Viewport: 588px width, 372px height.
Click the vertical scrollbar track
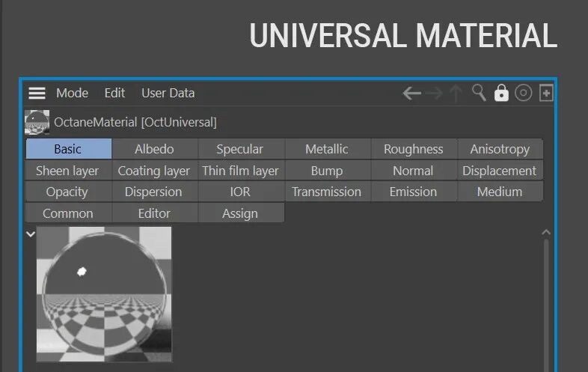coord(546,304)
